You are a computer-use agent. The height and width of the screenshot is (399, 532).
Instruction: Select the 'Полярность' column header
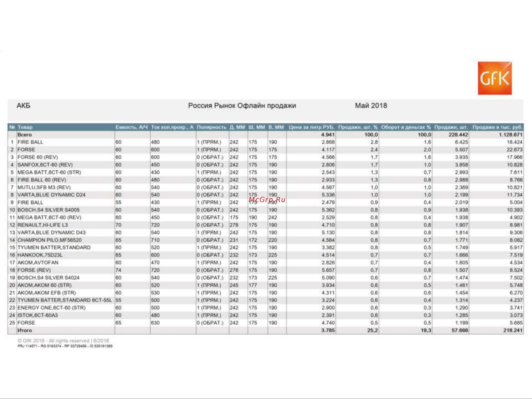coord(211,127)
